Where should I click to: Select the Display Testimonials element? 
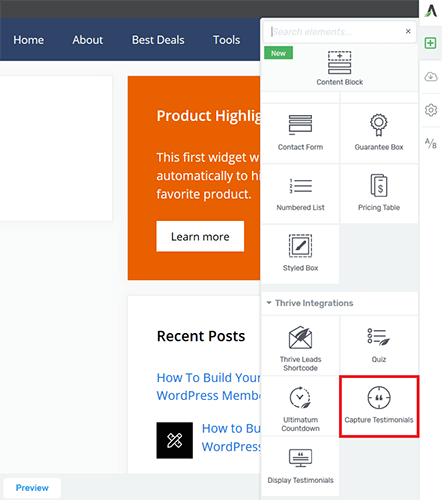[x=300, y=466]
